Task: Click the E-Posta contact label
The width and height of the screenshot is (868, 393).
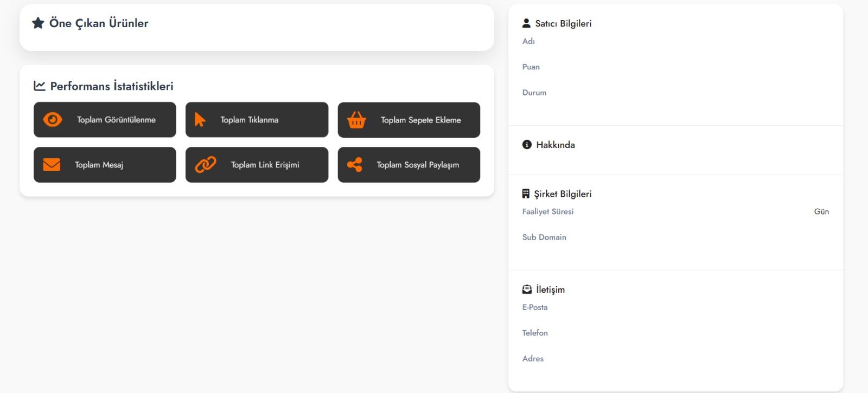Action: pyautogui.click(x=535, y=307)
